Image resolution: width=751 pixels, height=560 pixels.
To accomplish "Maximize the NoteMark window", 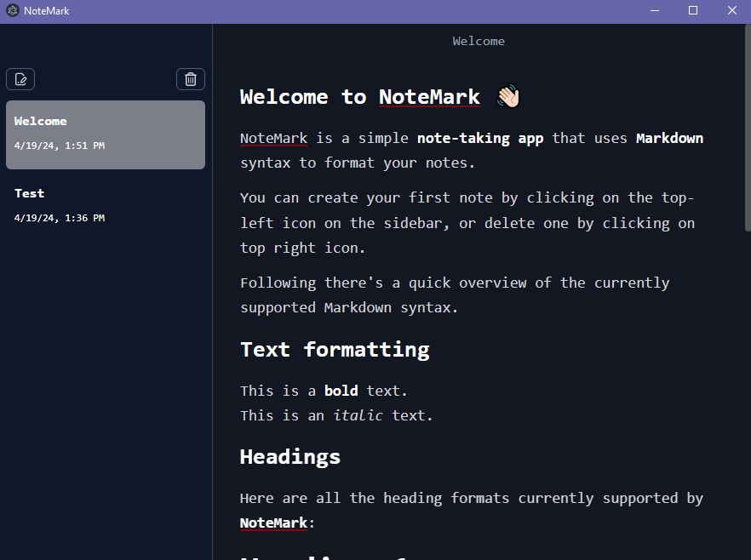I will 693,11.
